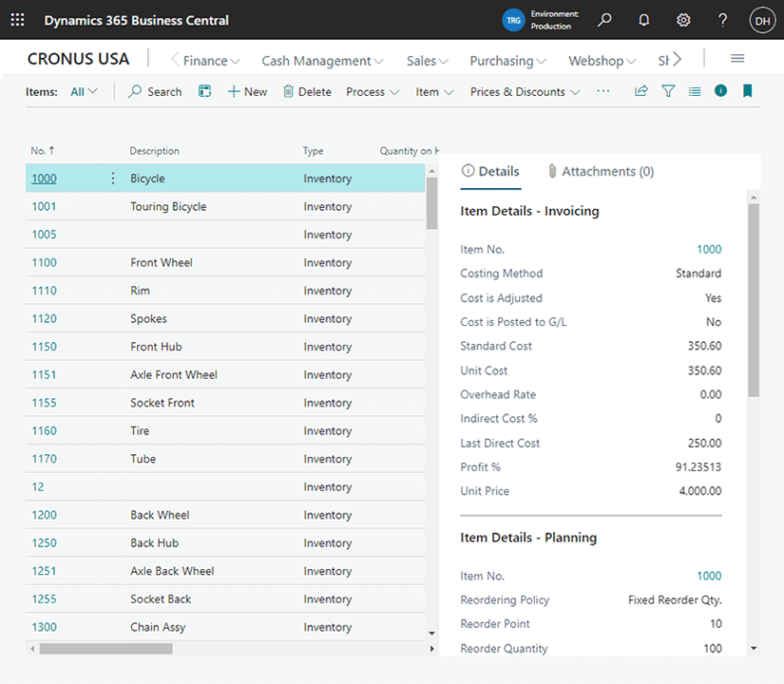The width and height of the screenshot is (784, 684).
Task: Open the help question mark icon
Action: pyautogui.click(x=722, y=20)
